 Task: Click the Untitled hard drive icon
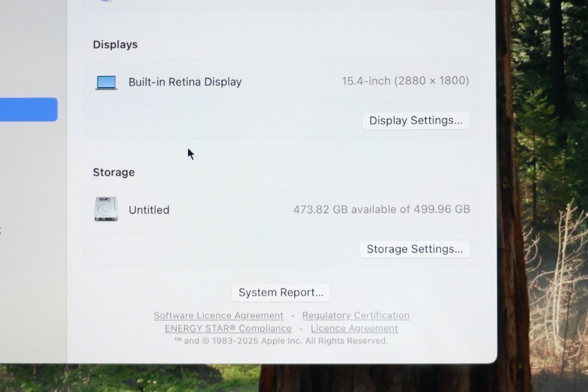106,209
